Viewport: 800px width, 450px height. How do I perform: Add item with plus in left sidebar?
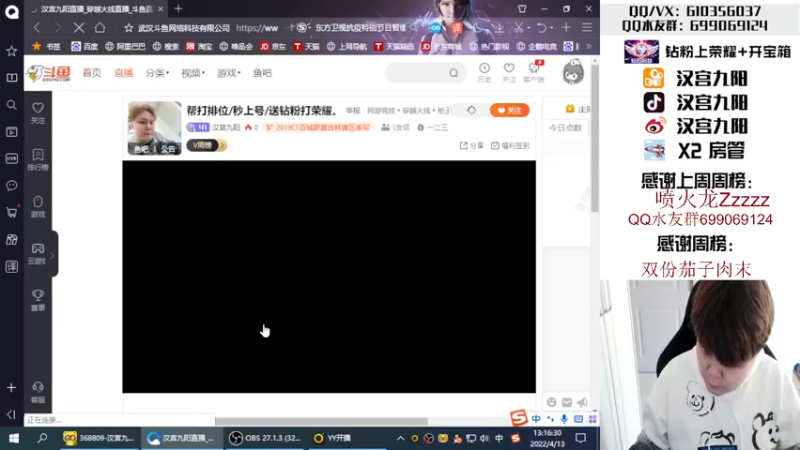[x=11, y=388]
